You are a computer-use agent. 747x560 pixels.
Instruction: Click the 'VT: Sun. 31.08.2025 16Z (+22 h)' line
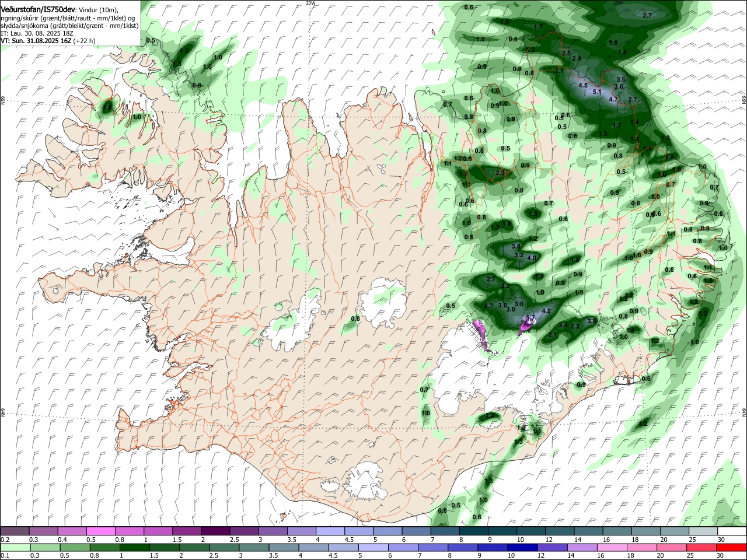(x=48, y=41)
